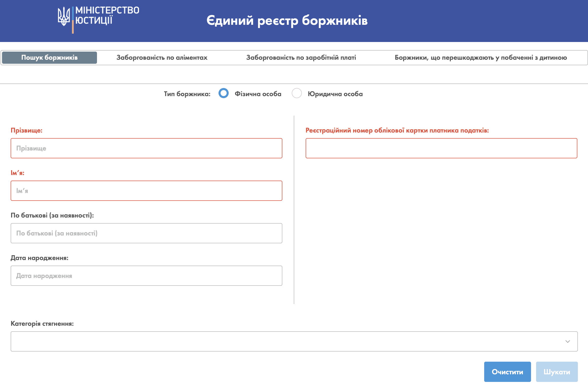Focus the Прізвище input field
Screen dimensions: 588x390
(x=146, y=148)
